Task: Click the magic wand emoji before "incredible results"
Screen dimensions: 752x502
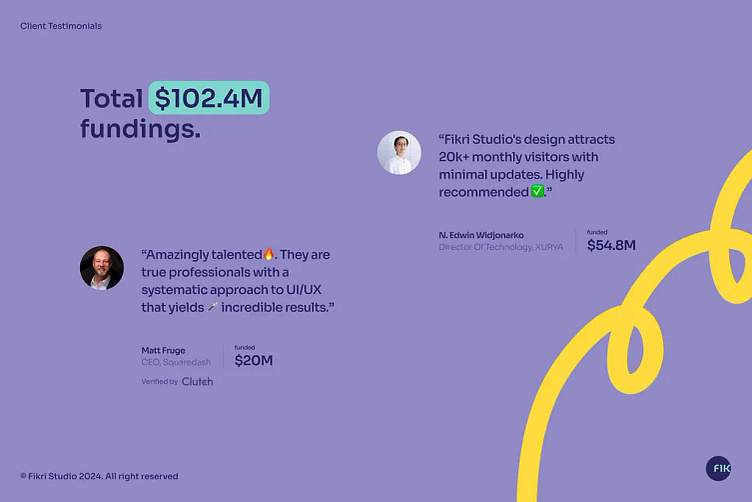Action: click(212, 307)
